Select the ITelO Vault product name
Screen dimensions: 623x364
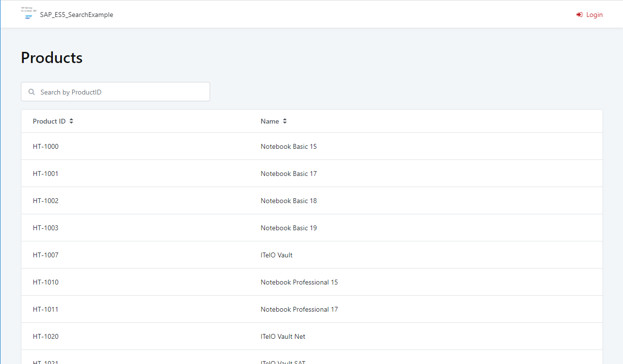(277, 255)
